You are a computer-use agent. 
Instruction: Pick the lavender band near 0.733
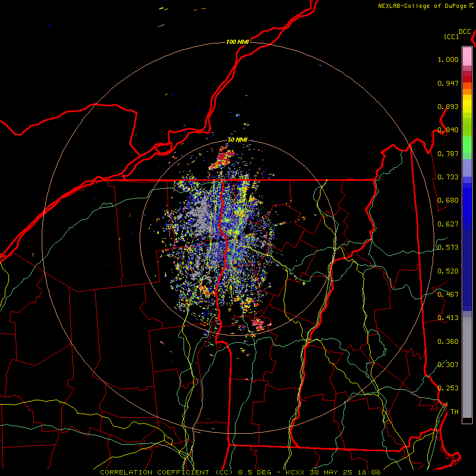click(467, 168)
